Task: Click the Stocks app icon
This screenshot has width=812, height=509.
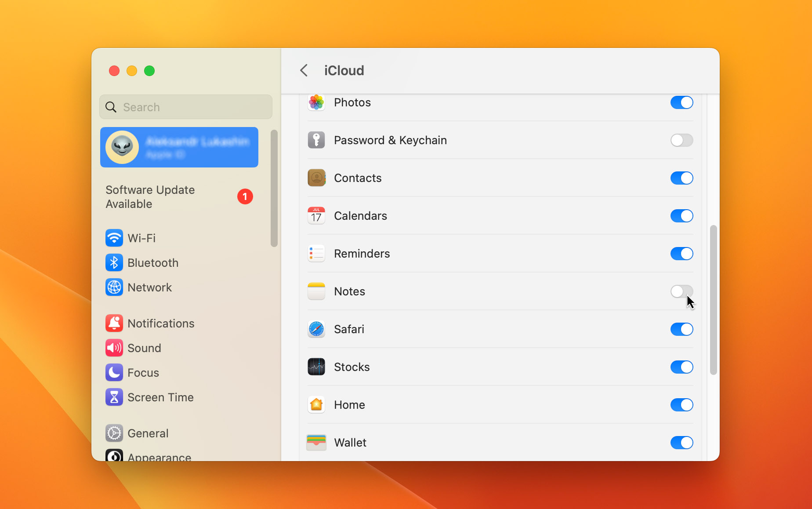Action: click(x=316, y=367)
